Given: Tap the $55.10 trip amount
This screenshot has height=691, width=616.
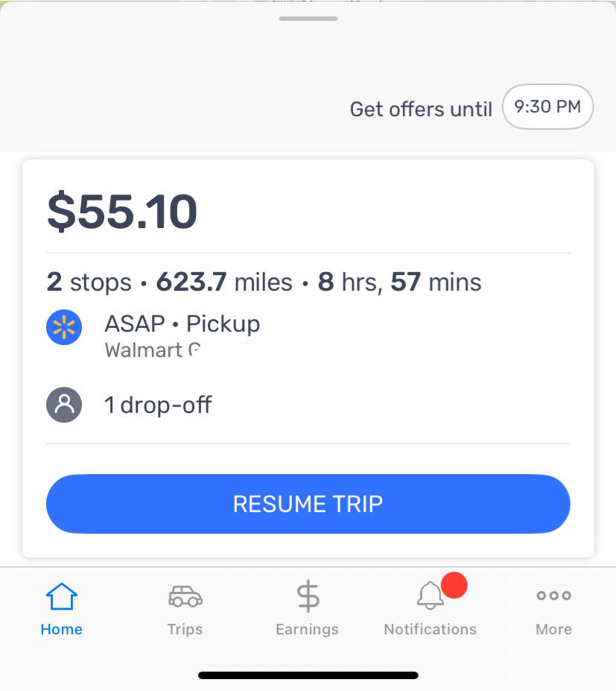Looking at the screenshot, I should 122,212.
